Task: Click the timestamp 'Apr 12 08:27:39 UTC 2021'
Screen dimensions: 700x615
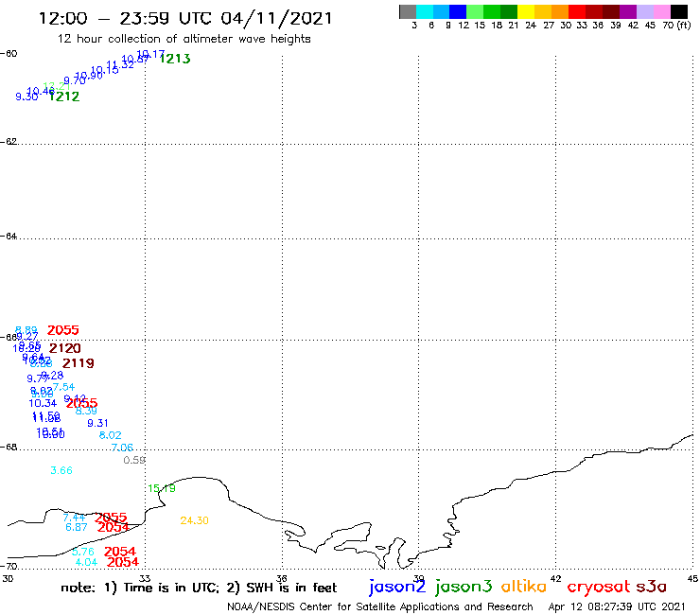Action: coord(617,606)
